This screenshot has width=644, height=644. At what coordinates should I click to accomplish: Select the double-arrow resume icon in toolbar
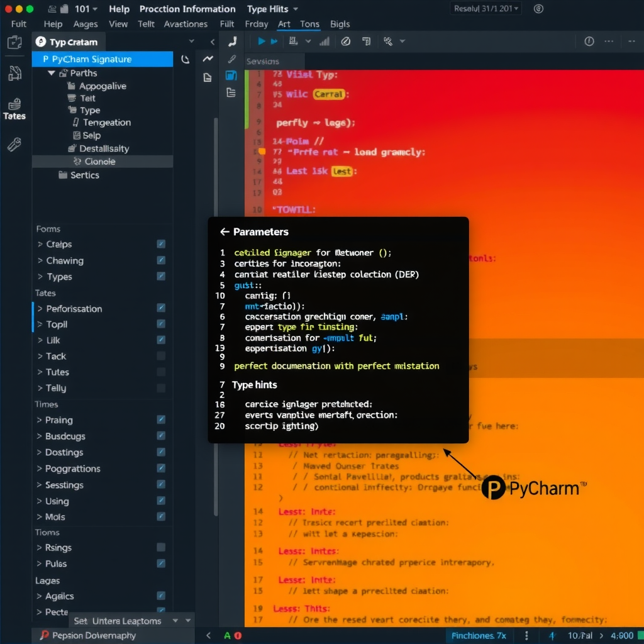[x=274, y=41]
